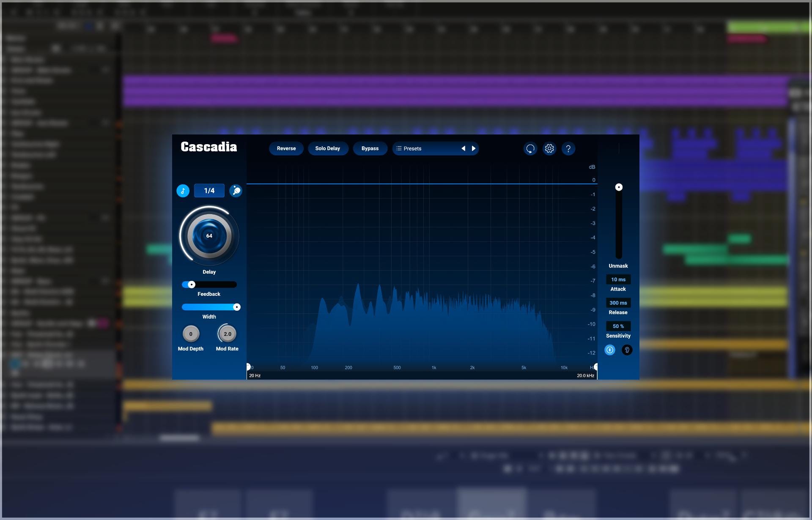The width and height of the screenshot is (812, 520).
Task: Click the 1/4 delay time value field
Action: 209,191
